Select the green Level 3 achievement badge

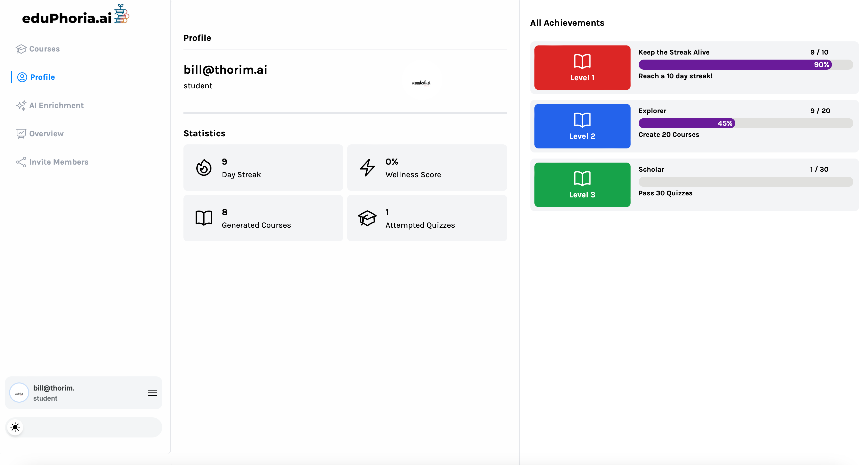click(582, 185)
